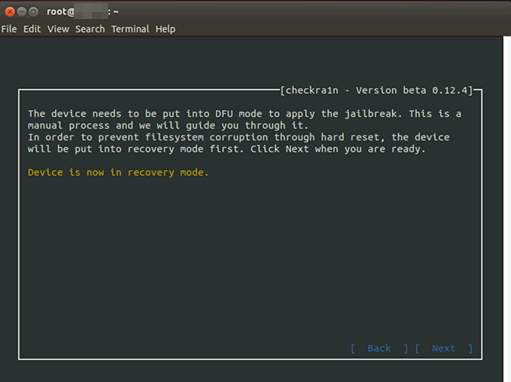Minimize the terminal window

point(22,12)
